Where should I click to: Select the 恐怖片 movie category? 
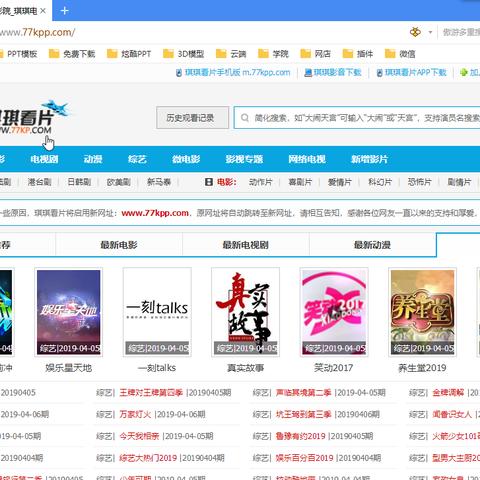pos(419,182)
